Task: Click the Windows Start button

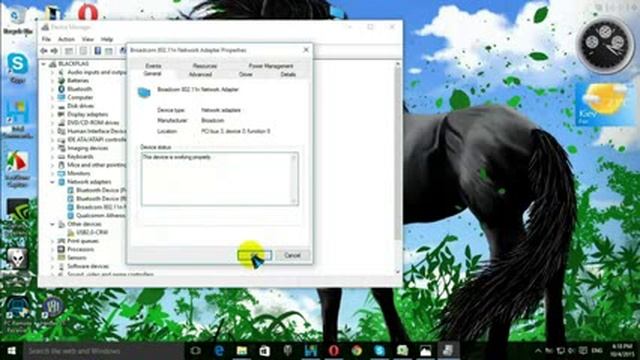Action: pyautogui.click(x=11, y=351)
